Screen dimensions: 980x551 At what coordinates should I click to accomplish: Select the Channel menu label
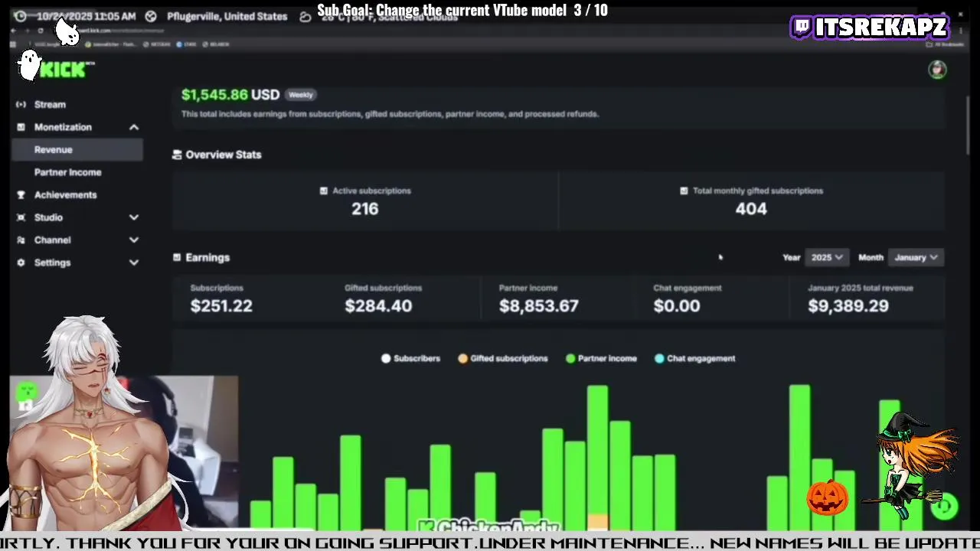tap(52, 240)
